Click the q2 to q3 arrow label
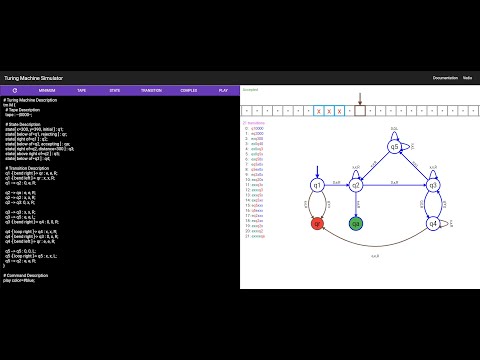 (394, 182)
